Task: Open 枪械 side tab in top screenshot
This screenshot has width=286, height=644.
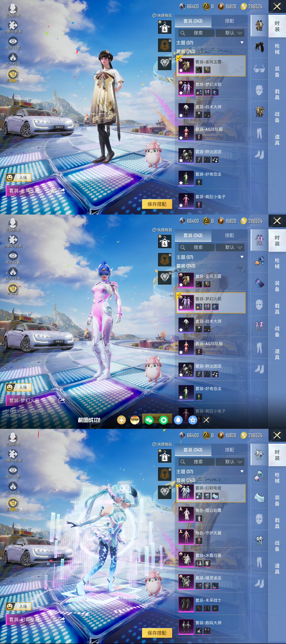Action: click(x=277, y=49)
